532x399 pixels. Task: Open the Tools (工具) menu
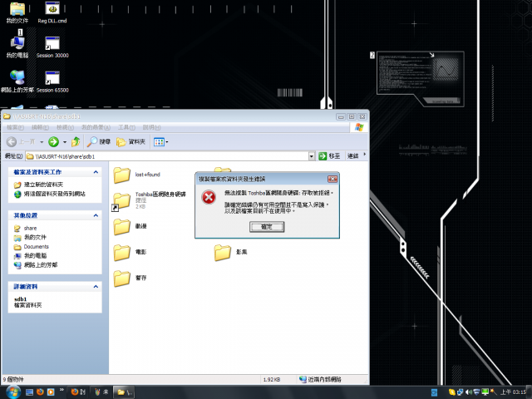(x=126, y=127)
